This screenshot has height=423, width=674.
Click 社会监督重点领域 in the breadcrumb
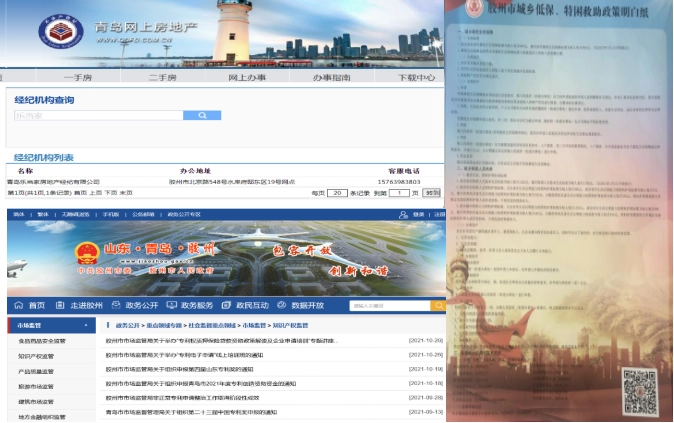tap(212, 325)
